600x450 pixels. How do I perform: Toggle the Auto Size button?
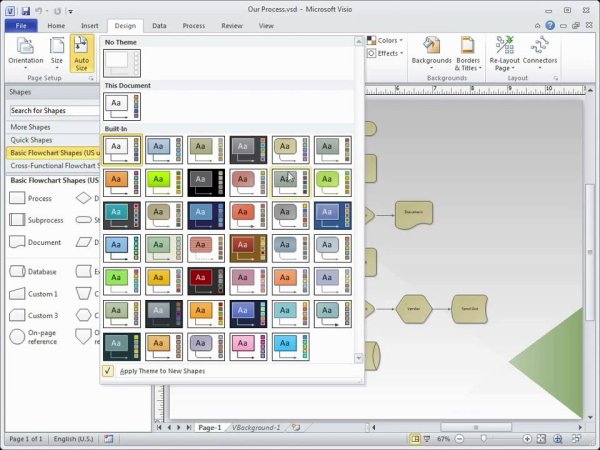(82, 53)
